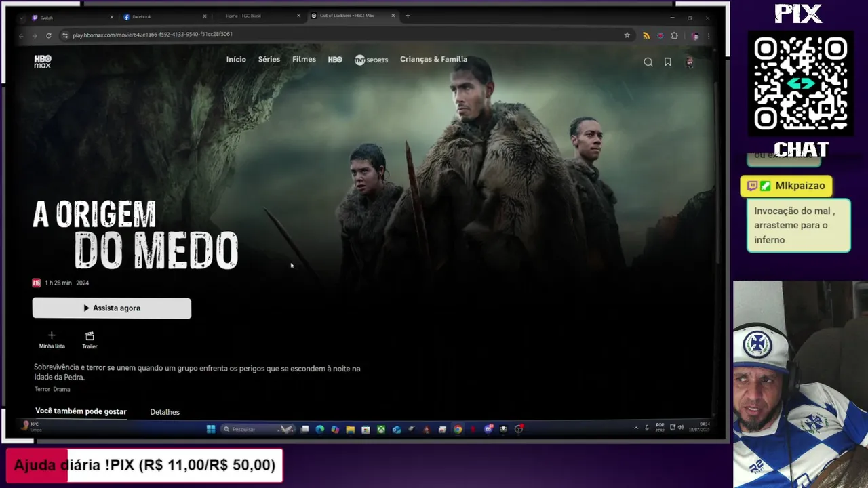This screenshot has height=488, width=868.
Task: Play the Trailer clapperboard icon
Action: pyautogui.click(x=90, y=335)
